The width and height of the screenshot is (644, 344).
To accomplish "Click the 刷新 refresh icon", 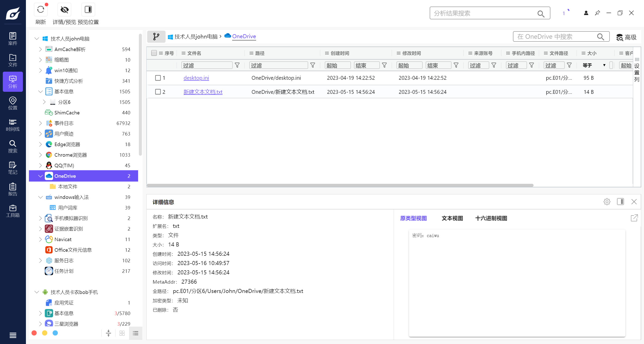I will click(x=41, y=10).
